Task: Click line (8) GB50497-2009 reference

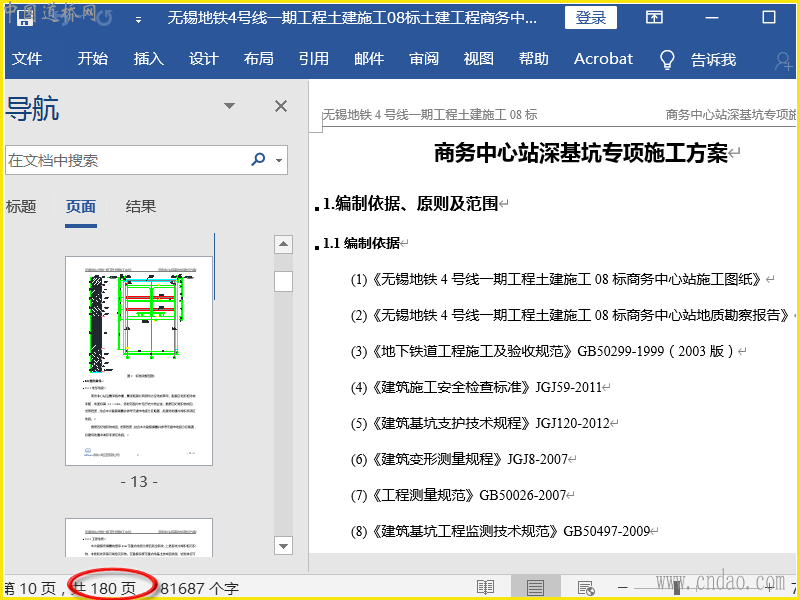Action: (500, 531)
